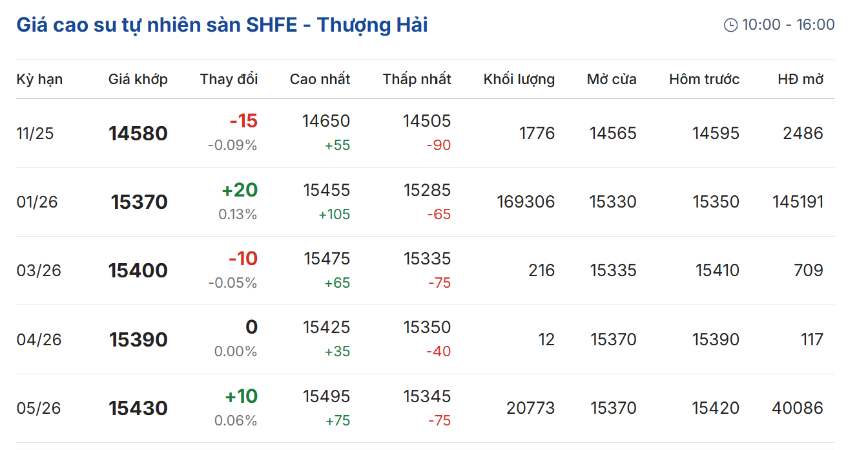
Task: Select the Thấp nhất column header
Action: click(x=417, y=79)
